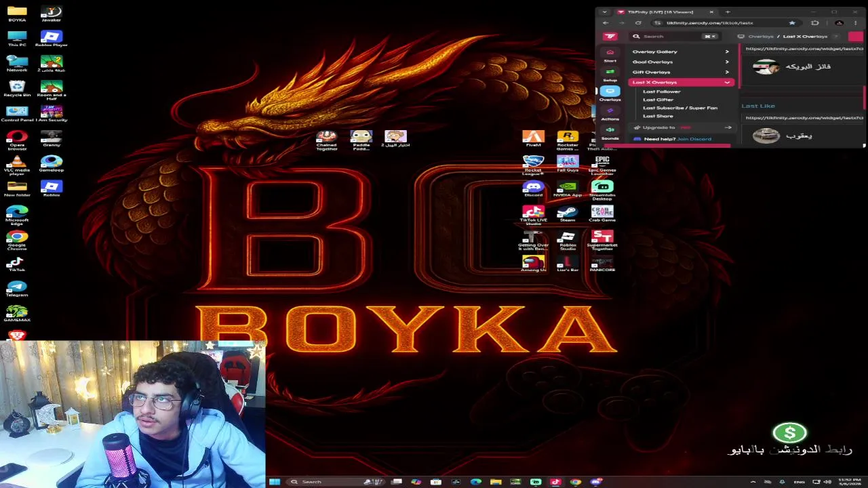This screenshot has width=868, height=488.
Task: Open the Start section in TikFinity sidebar
Action: click(x=610, y=56)
